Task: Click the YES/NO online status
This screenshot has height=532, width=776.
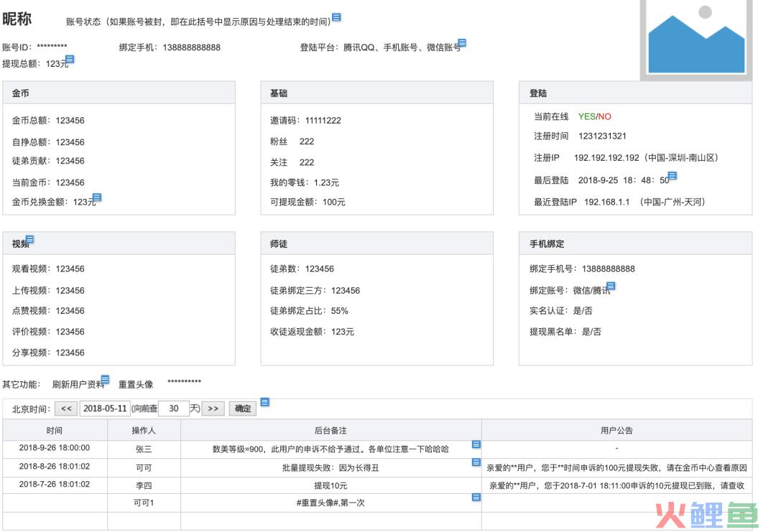Action: 594,117
